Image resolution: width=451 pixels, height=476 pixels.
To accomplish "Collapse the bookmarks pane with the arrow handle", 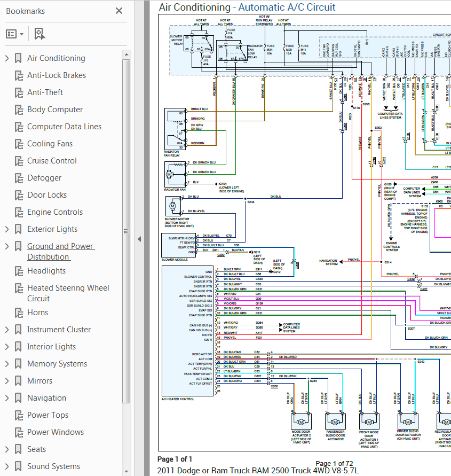I will 139,239.
